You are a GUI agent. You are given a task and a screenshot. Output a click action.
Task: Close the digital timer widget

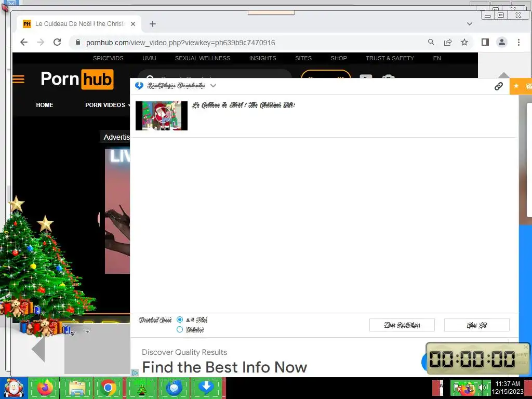pyautogui.click(x=526, y=347)
